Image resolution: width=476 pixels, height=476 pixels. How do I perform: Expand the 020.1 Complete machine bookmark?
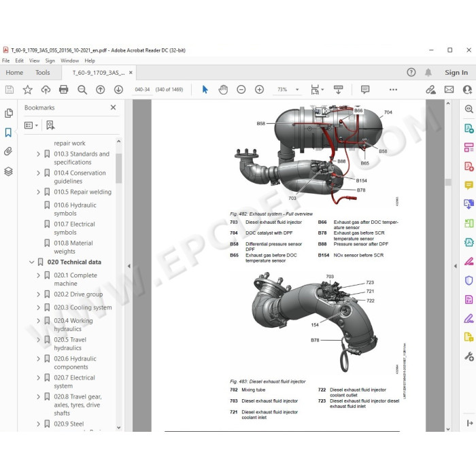coord(38,275)
